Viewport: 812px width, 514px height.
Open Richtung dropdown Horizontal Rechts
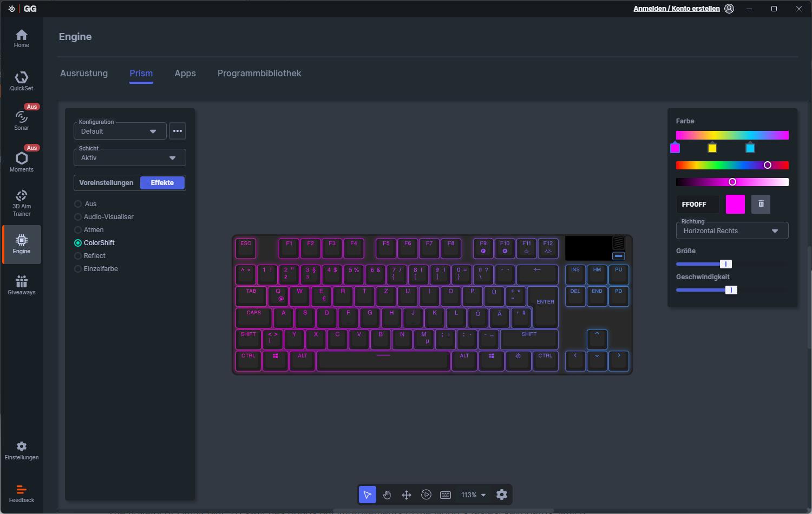click(731, 231)
